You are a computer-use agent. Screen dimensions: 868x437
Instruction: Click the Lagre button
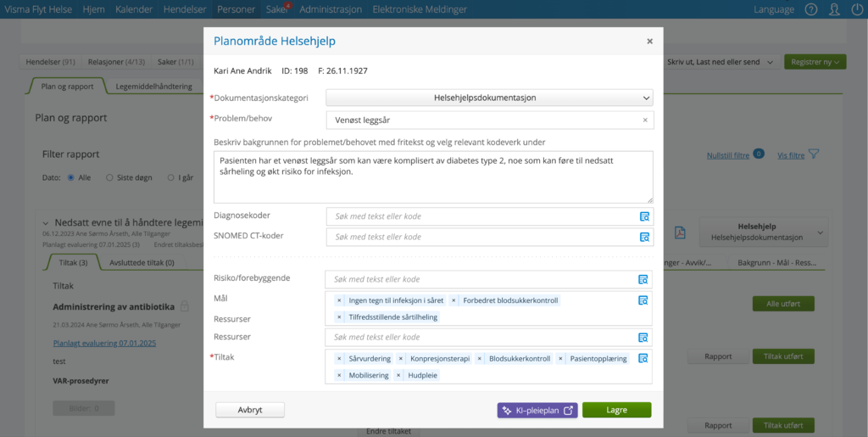click(x=616, y=410)
